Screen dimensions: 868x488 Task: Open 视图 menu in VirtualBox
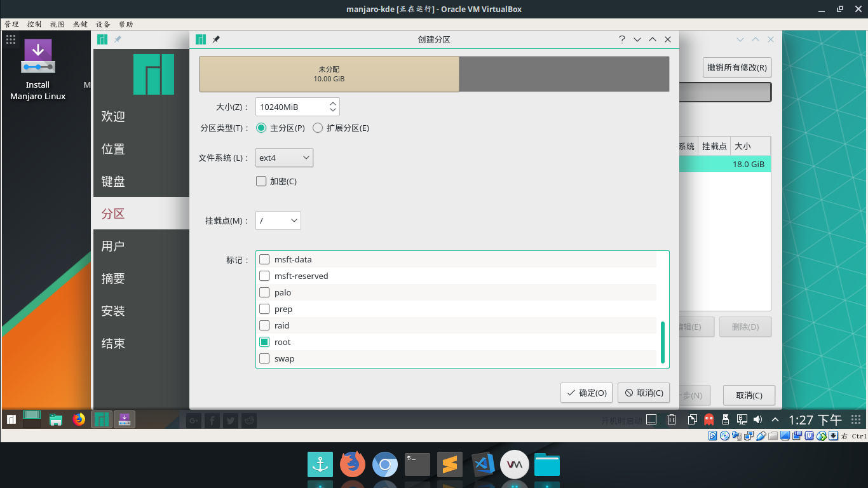[57, 24]
